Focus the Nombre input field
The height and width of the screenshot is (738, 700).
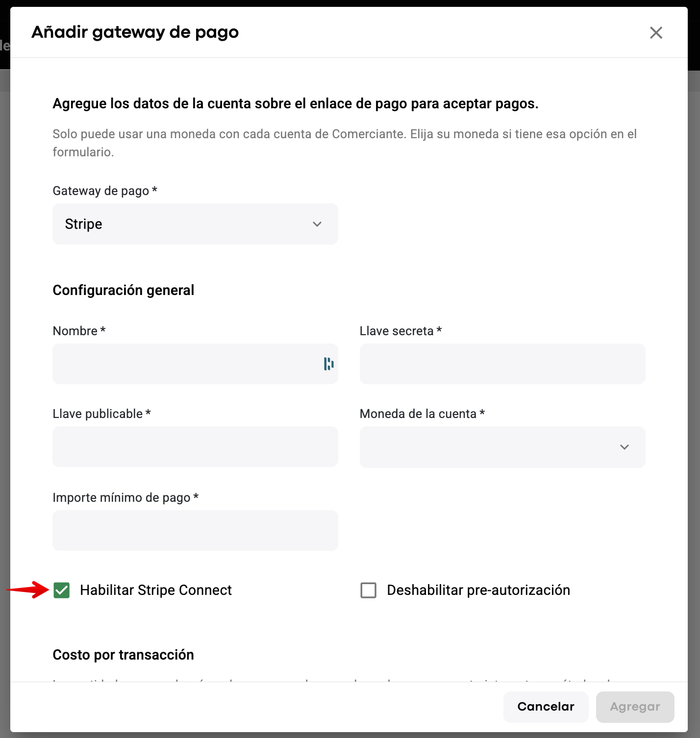[x=195, y=364]
